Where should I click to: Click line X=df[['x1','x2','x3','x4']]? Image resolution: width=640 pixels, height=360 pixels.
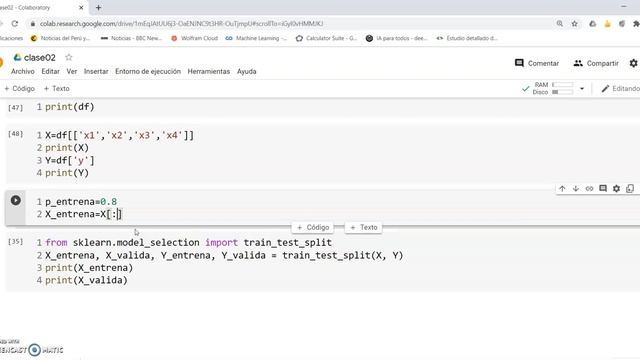[x=120, y=135]
